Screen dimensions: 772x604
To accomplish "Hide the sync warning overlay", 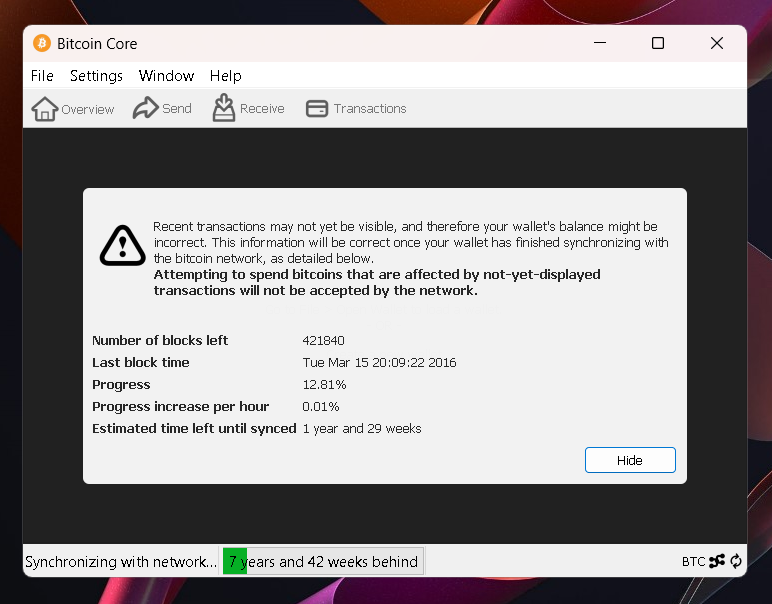I will [630, 460].
